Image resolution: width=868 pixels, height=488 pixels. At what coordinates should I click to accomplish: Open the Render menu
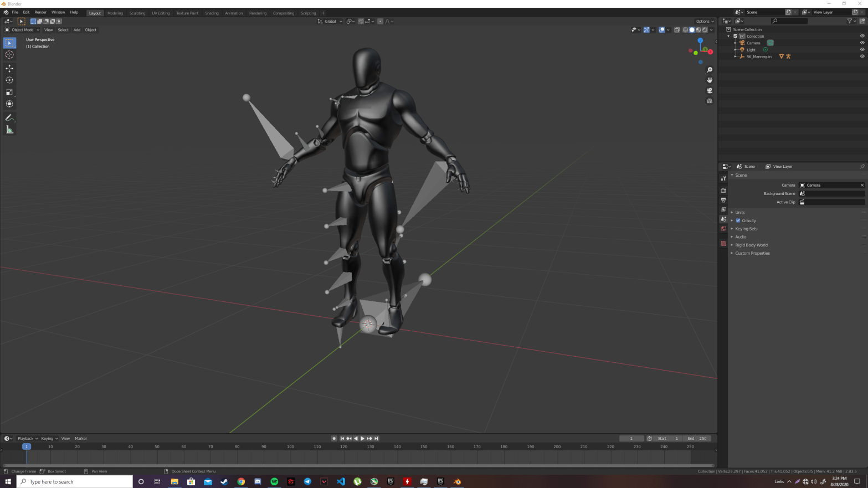(40, 12)
